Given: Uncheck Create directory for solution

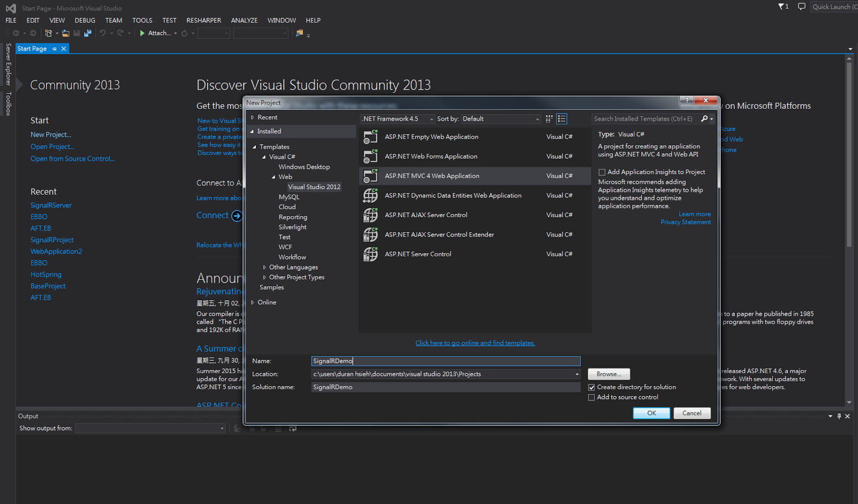Looking at the screenshot, I should click(591, 387).
